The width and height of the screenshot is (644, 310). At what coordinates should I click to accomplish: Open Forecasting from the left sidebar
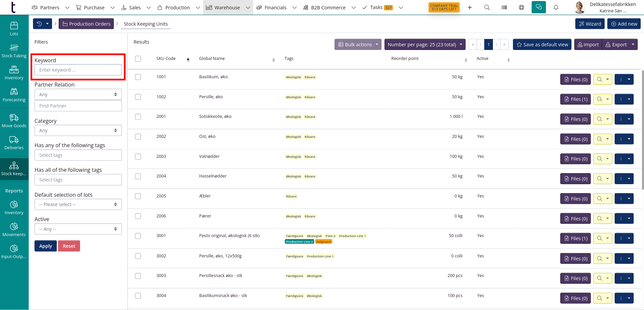tap(14, 95)
